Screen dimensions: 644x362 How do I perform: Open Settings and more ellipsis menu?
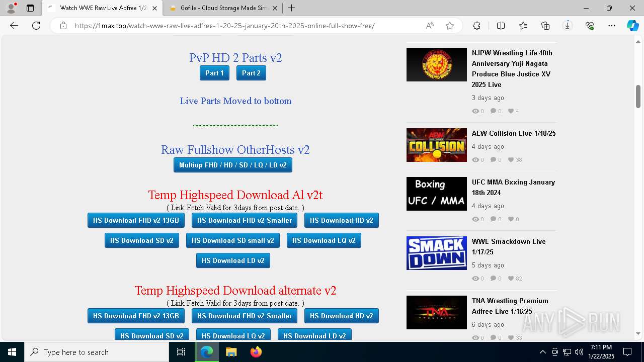612,26
